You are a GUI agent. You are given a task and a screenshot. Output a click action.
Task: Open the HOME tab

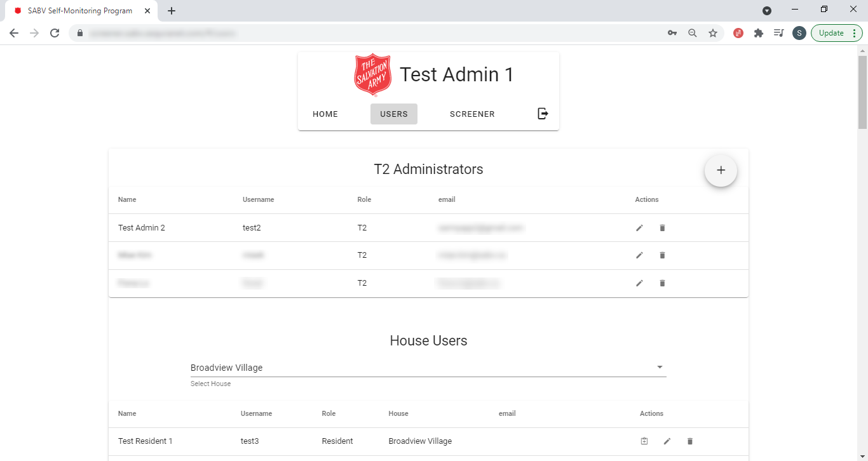click(x=325, y=114)
